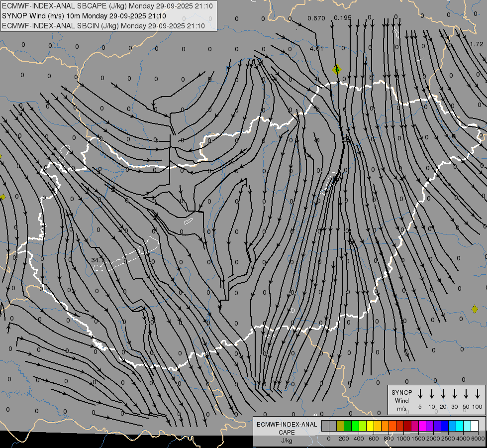Image resolution: width=487 pixels, height=448 pixels.
Task: Select the cyan swatch right of the 4000 tick
Action: click(x=467, y=426)
